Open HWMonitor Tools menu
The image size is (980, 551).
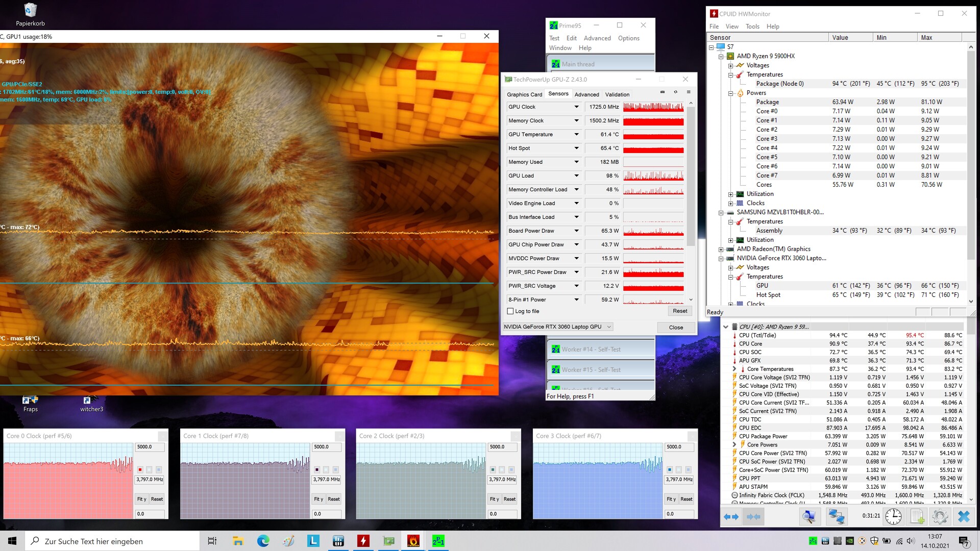tap(752, 27)
